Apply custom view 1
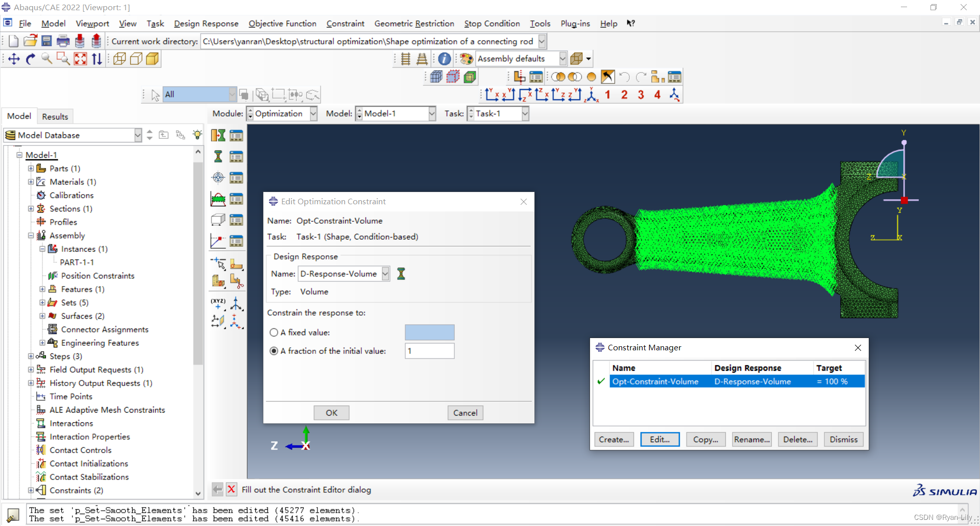 [607, 94]
